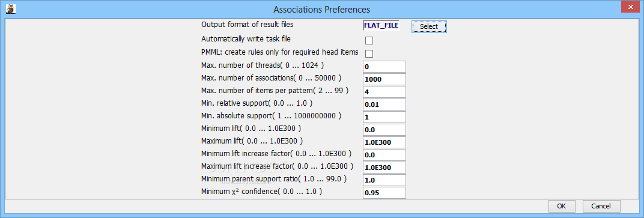Focus the Minimum lift increase factor field
This screenshot has height=218, width=644.
tap(384, 155)
